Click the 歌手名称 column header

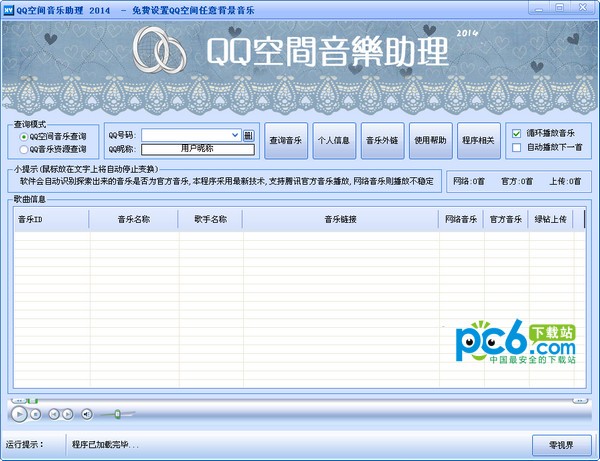point(210,219)
